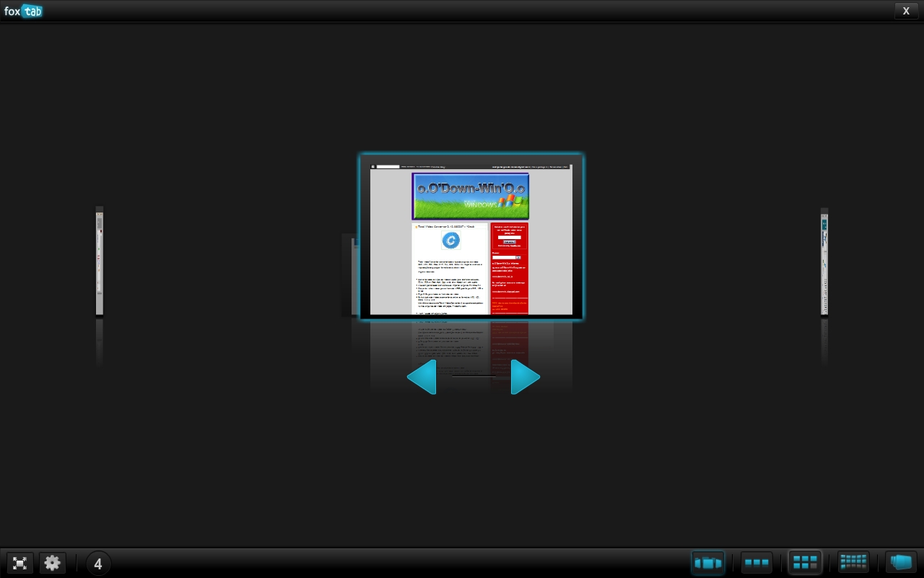Click the position indicator line between arrows
The height and width of the screenshot is (578, 924).
pos(474,376)
